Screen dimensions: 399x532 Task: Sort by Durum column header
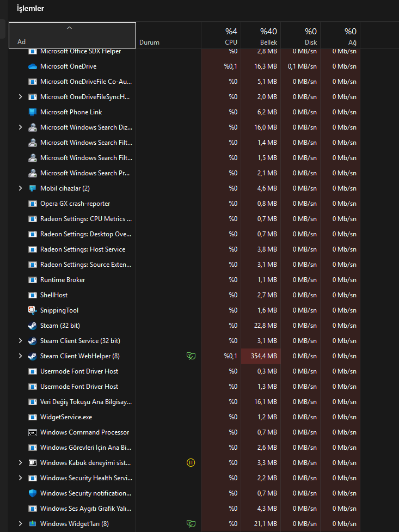(x=169, y=35)
